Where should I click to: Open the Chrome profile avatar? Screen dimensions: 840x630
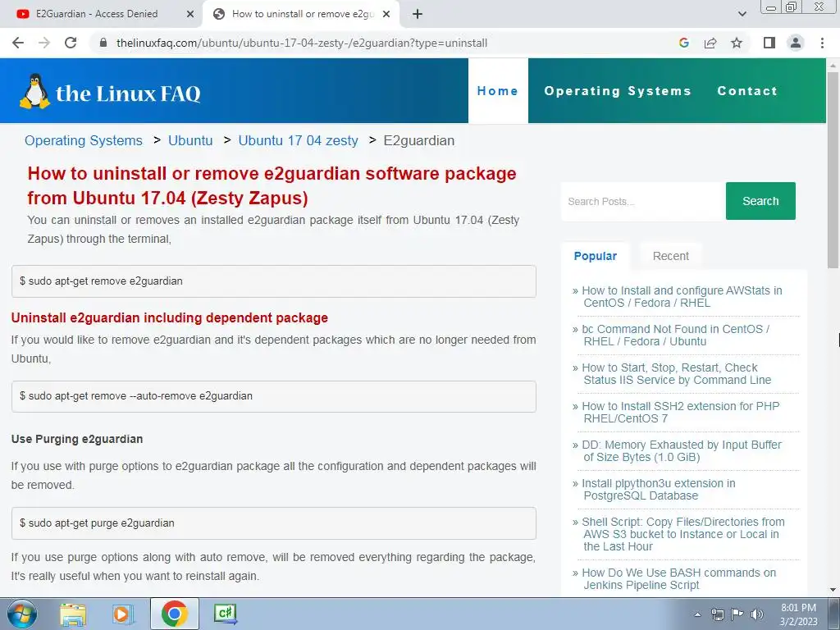click(796, 43)
